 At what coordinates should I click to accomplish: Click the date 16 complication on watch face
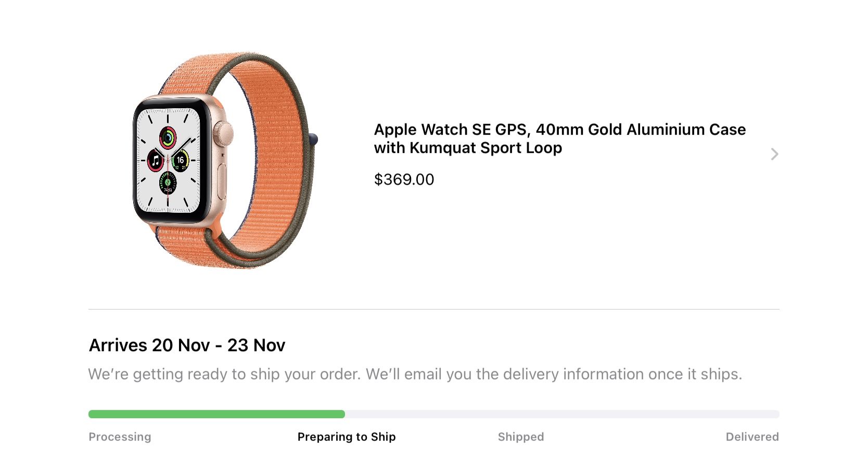[x=180, y=160]
